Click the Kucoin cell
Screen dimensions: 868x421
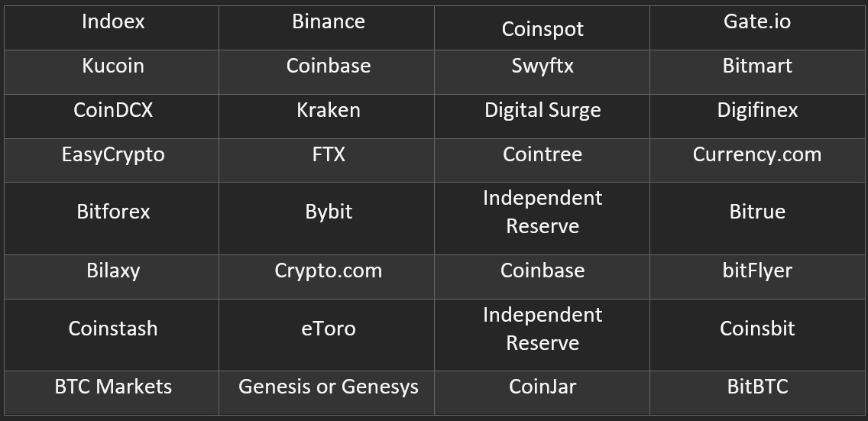coord(112,72)
